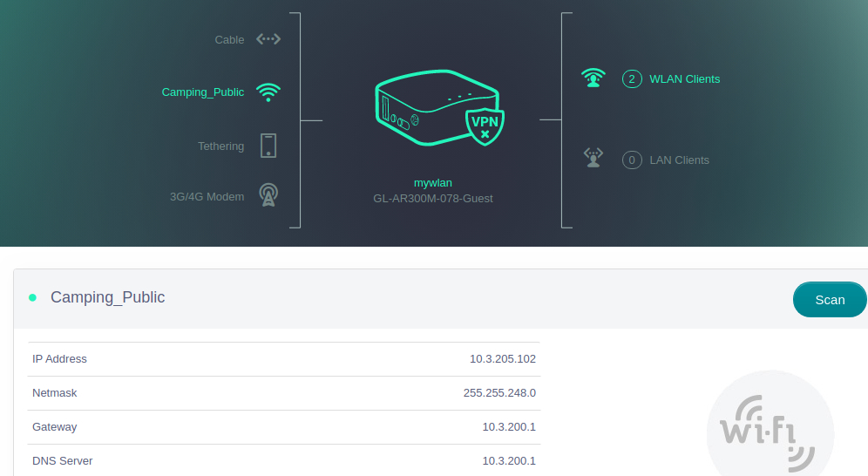868x476 pixels.
Task: Click the LAN client count badge
Action: tap(632, 160)
